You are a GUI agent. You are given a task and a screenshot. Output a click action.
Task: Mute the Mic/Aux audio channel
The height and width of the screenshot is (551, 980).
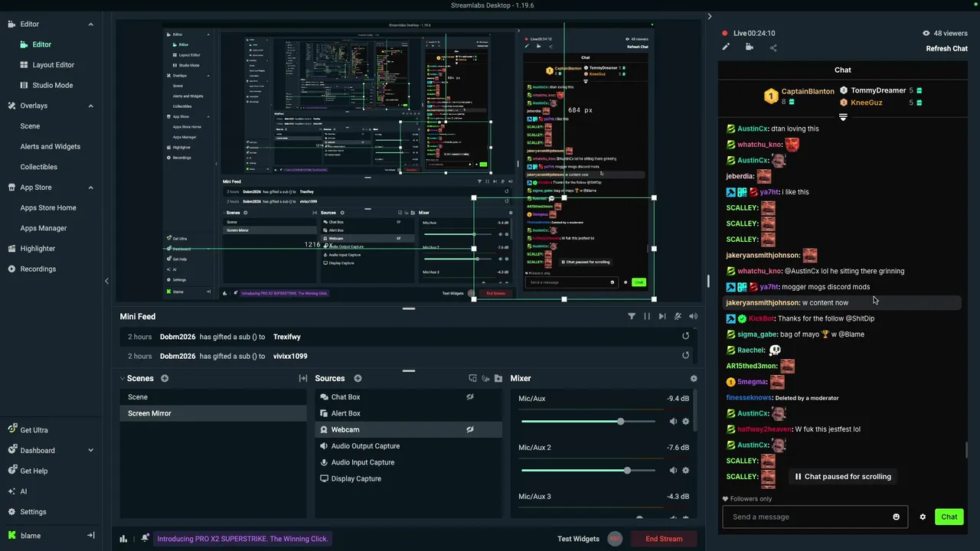[673, 422]
